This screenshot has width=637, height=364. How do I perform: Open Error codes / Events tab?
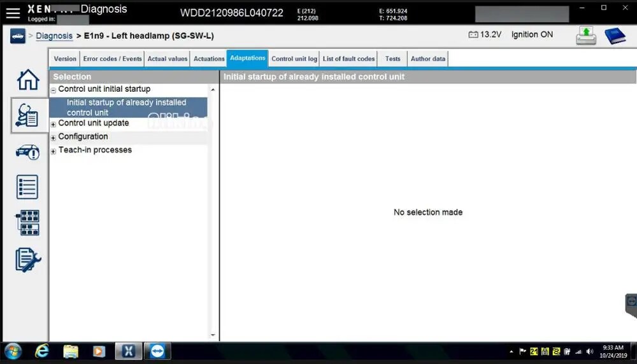(x=113, y=59)
